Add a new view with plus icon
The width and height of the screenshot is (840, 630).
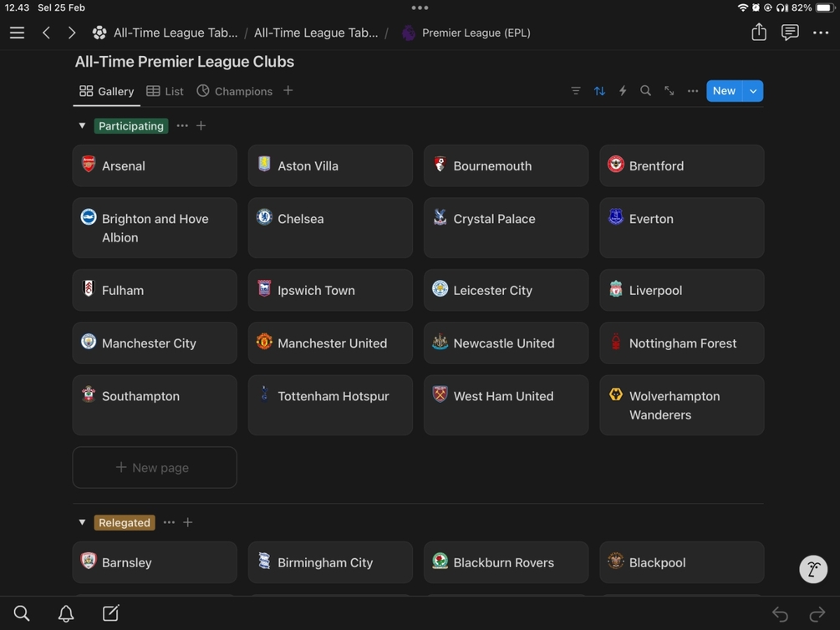point(288,90)
